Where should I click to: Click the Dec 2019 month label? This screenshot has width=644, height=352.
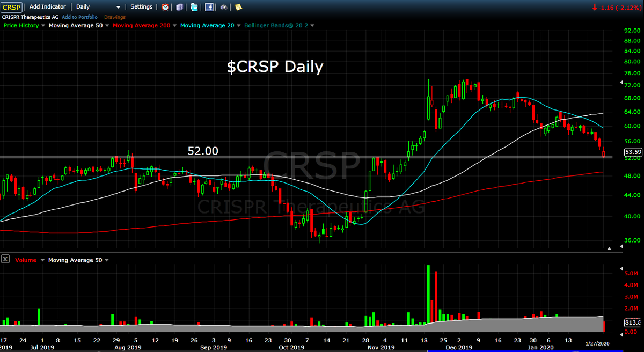pyautogui.click(x=459, y=347)
